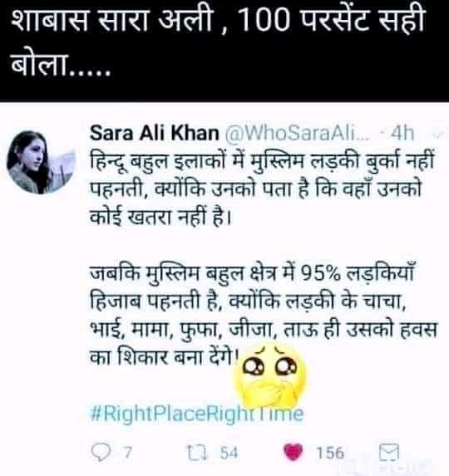
Task: Click the caption line containing 100
Action: (x=217, y=22)
